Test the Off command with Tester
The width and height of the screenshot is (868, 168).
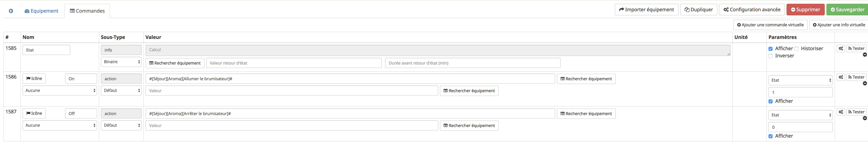click(856, 112)
